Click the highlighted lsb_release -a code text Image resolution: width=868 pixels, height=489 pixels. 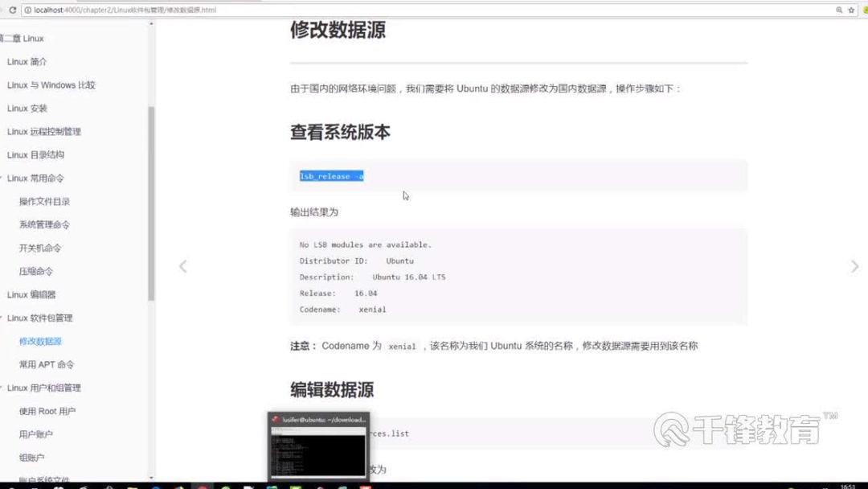[x=331, y=176]
